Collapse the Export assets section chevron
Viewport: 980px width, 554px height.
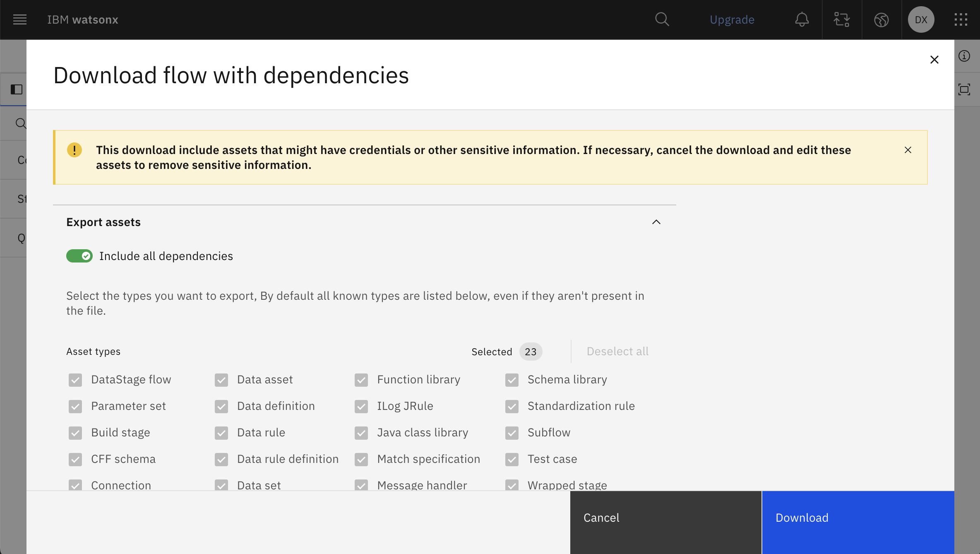click(656, 222)
